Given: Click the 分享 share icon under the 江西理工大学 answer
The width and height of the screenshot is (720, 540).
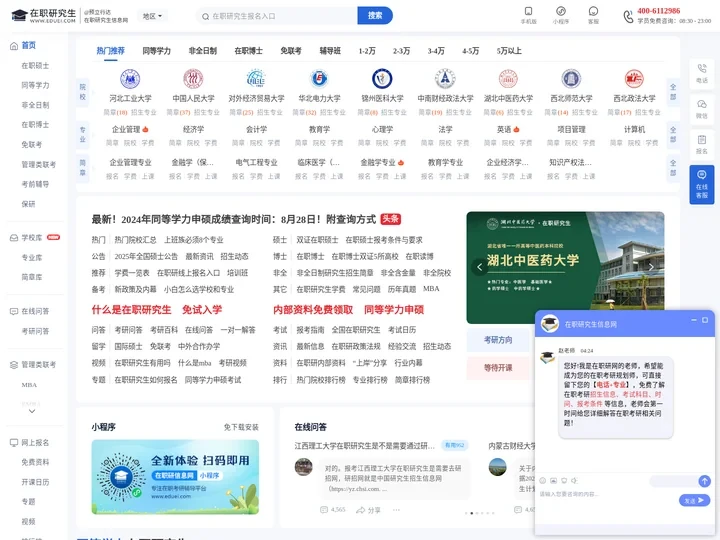Looking at the screenshot, I should pos(360,510).
